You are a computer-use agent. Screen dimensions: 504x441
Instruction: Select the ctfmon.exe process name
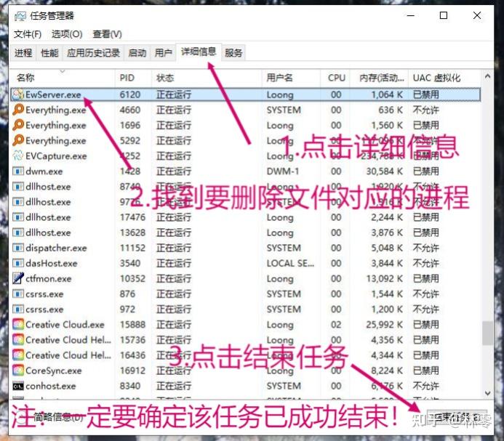49,278
